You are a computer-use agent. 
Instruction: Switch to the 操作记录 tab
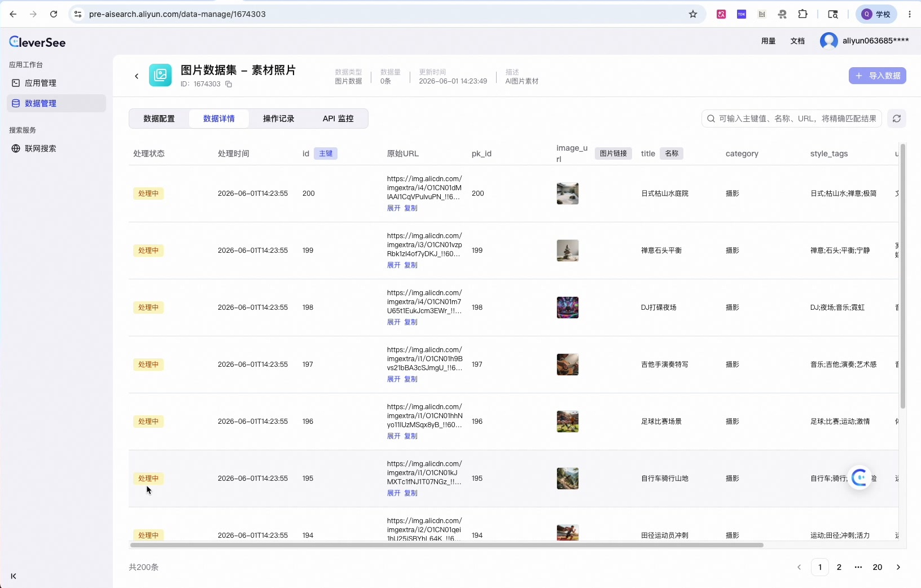coord(279,119)
